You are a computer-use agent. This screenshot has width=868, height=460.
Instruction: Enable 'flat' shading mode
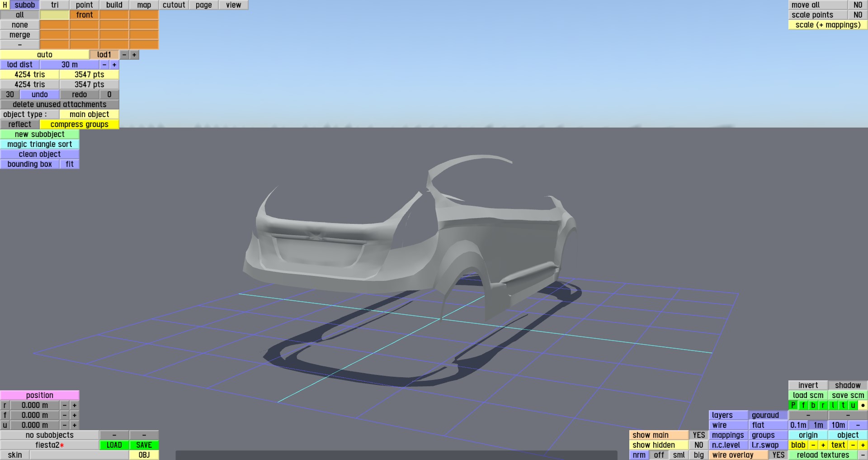pyautogui.click(x=769, y=425)
